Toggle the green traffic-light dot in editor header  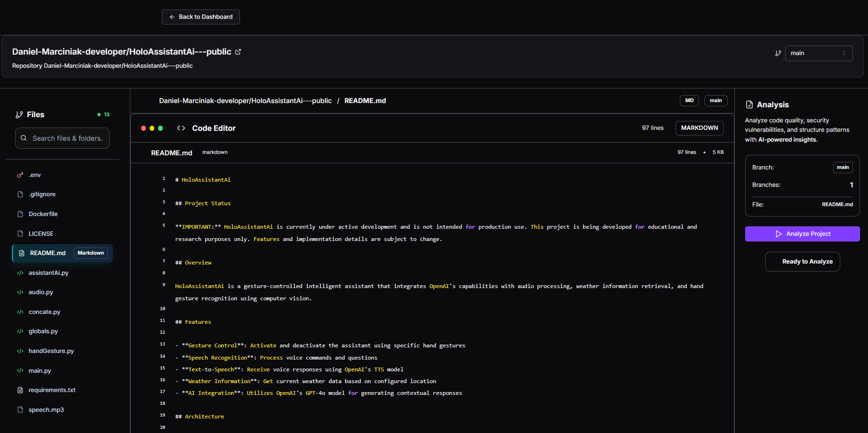click(160, 128)
